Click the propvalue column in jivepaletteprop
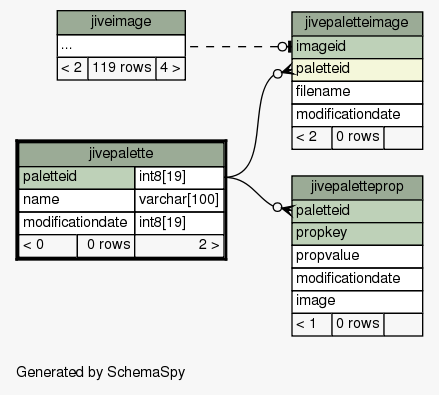 (357, 256)
